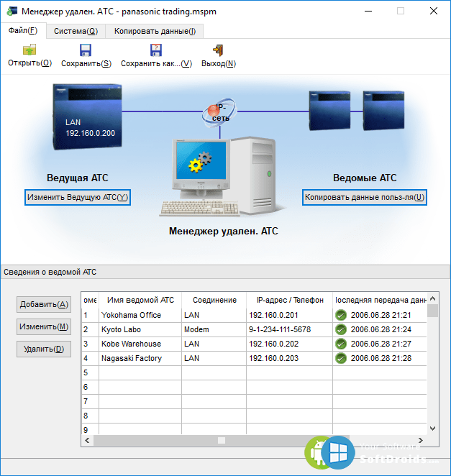Click the 2006.06.28 21:24 timestamp
This screenshot has height=476, width=451.
point(381,329)
